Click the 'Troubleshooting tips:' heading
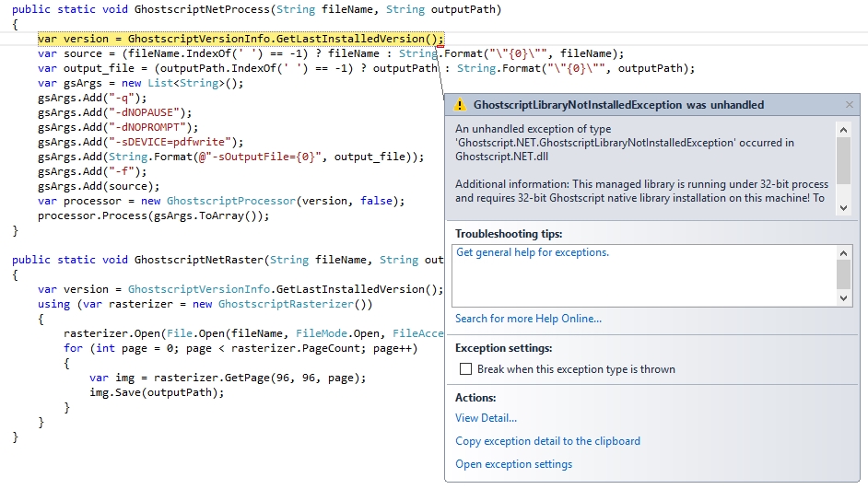868x489 pixels. point(509,234)
